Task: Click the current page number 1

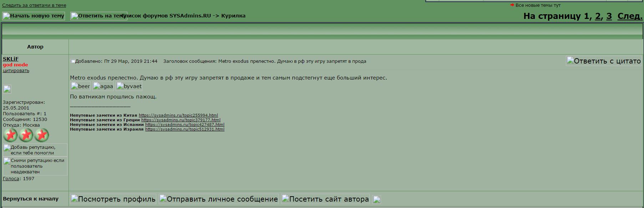Action: (586, 16)
